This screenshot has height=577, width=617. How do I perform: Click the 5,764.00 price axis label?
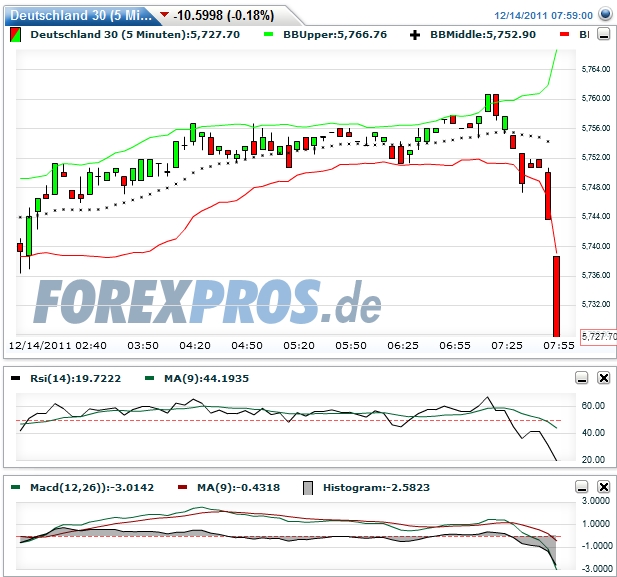tap(596, 69)
